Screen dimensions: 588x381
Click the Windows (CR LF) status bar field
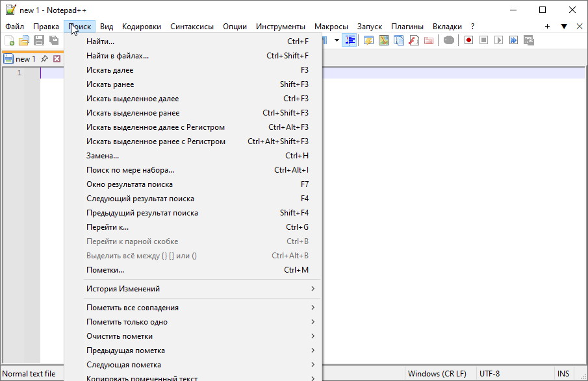[441, 373]
